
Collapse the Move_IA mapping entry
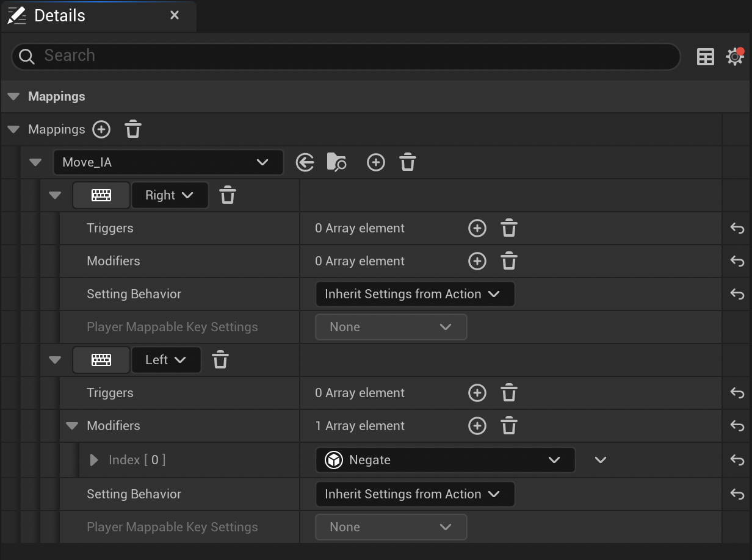pos(35,162)
